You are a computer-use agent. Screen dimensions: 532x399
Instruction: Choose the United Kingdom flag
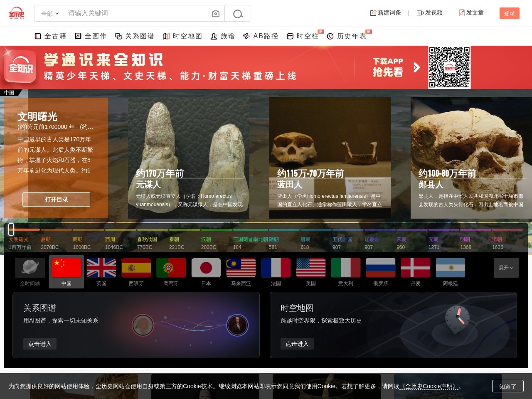tap(101, 268)
